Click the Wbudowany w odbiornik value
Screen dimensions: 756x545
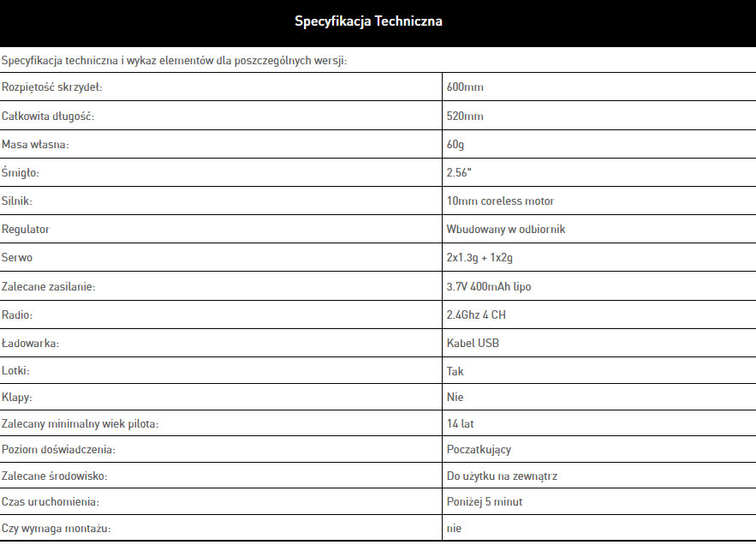[505, 229]
